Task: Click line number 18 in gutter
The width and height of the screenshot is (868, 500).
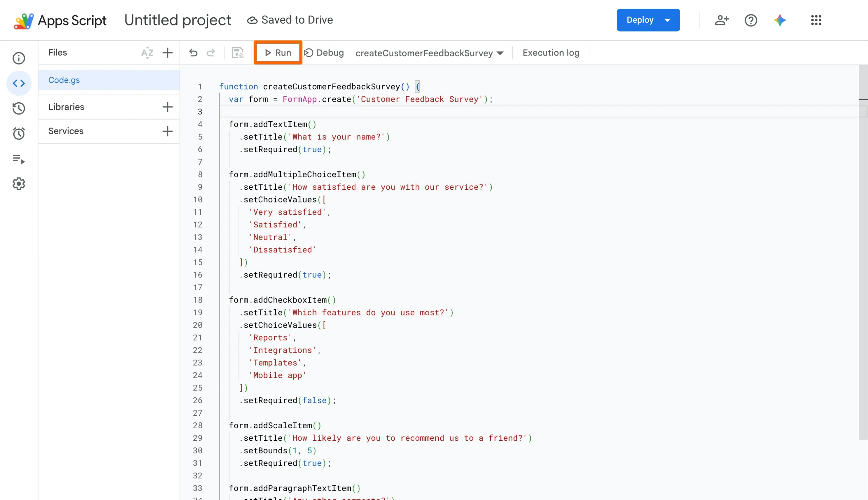Action: click(198, 300)
